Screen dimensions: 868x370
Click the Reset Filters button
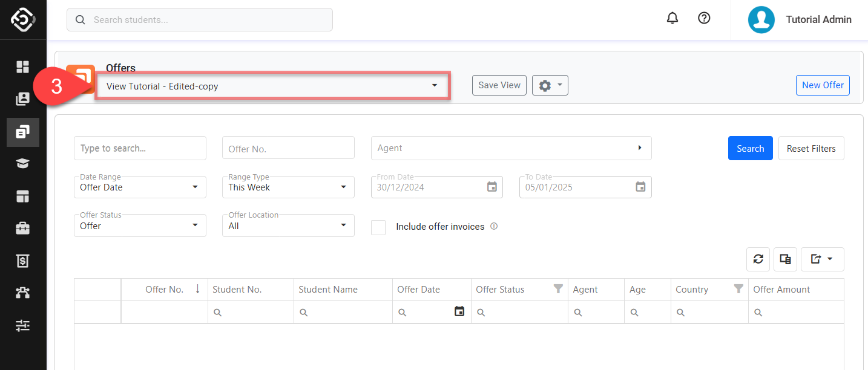point(810,148)
